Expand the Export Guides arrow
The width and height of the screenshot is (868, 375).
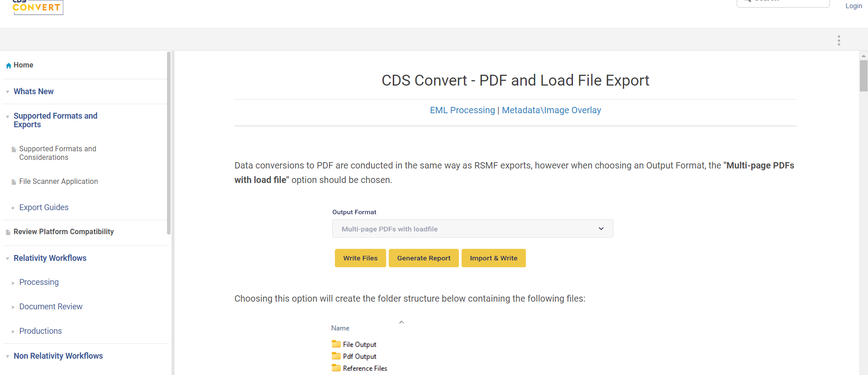(13, 208)
